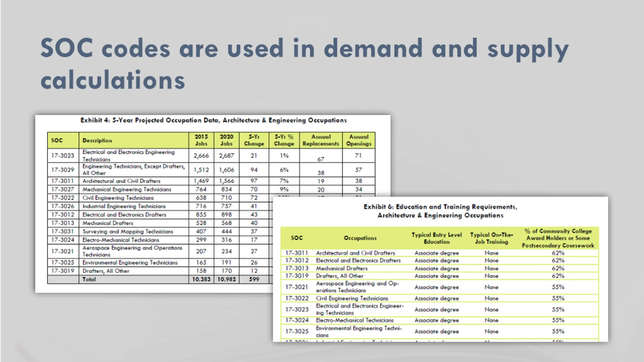
Task: Select 'Electro-Mechanical Technicians' in Exhibit 4
Action: (x=121, y=240)
